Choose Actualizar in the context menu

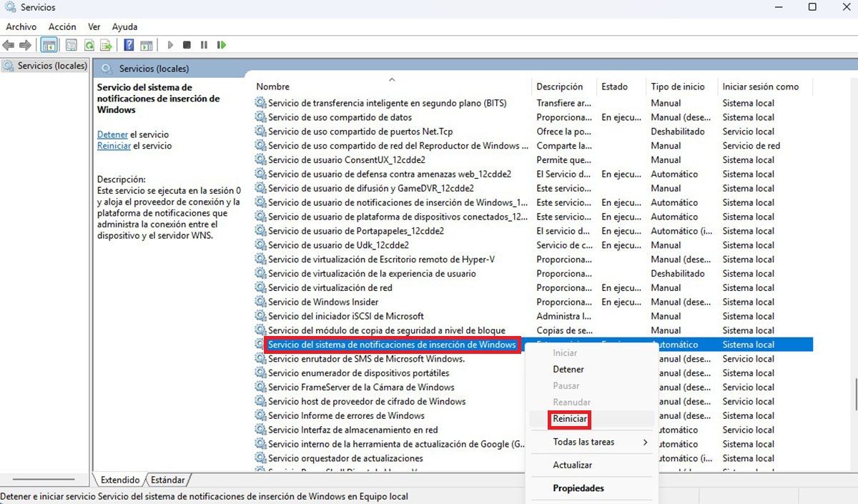click(x=573, y=465)
